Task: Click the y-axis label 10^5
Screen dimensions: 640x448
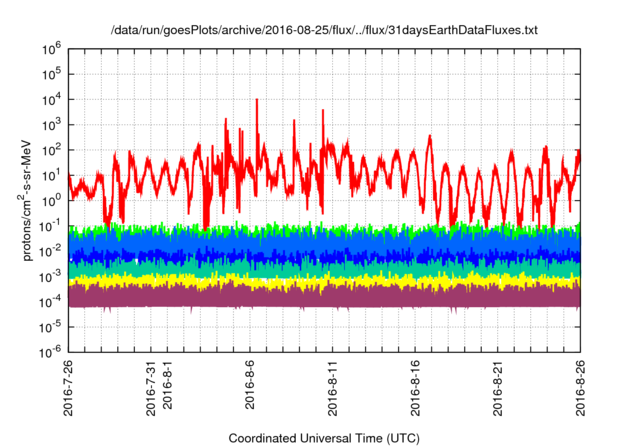Action: pos(51,75)
